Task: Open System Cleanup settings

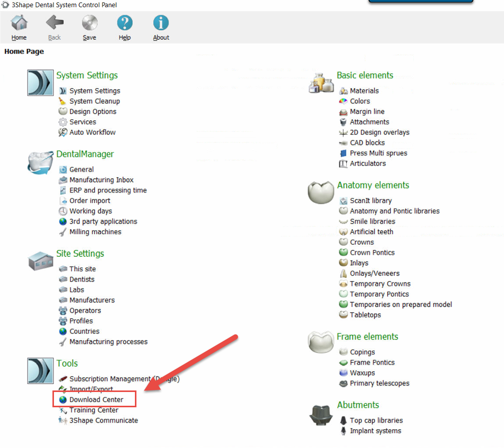Action: tap(95, 101)
